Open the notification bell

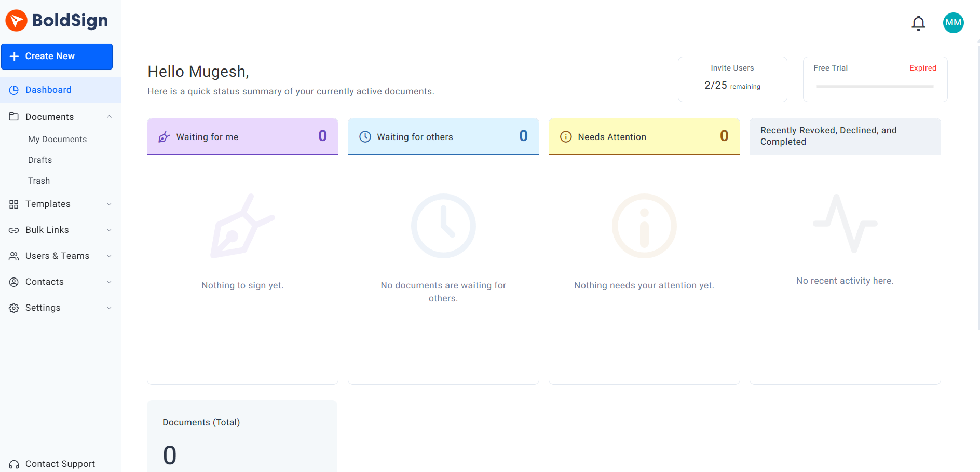click(x=918, y=23)
